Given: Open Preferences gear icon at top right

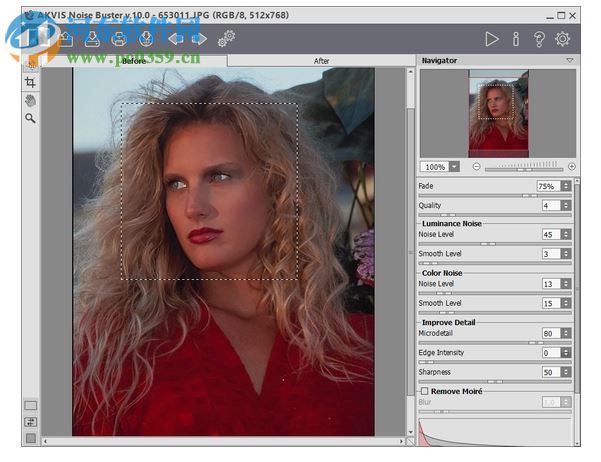Looking at the screenshot, I should [x=563, y=39].
